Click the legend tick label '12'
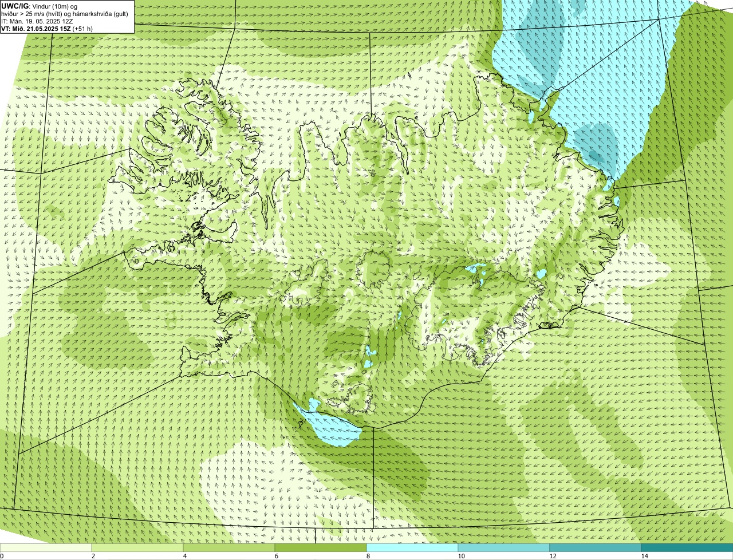The width and height of the screenshot is (733, 560). coord(553,556)
